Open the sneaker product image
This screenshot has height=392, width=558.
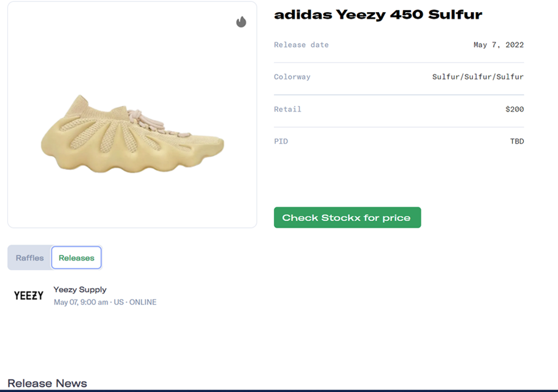coord(132,115)
